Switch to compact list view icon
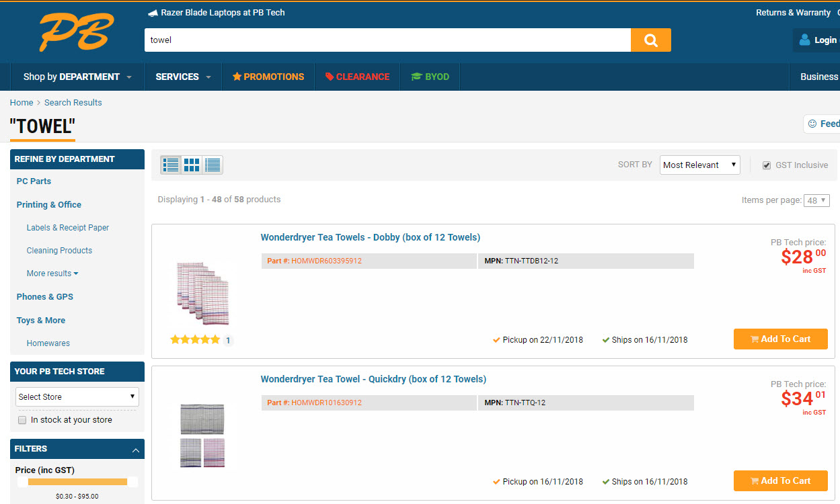The image size is (840, 504). [213, 165]
